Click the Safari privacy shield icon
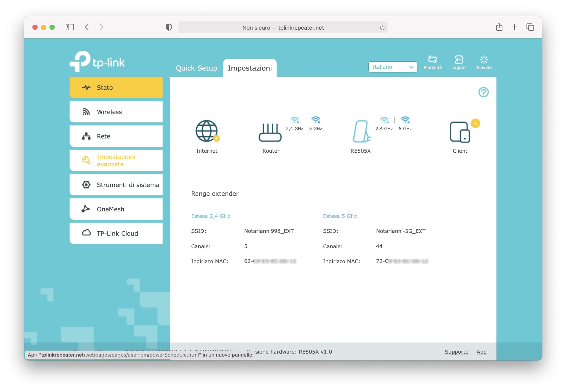This screenshot has width=566, height=392. pyautogui.click(x=169, y=27)
